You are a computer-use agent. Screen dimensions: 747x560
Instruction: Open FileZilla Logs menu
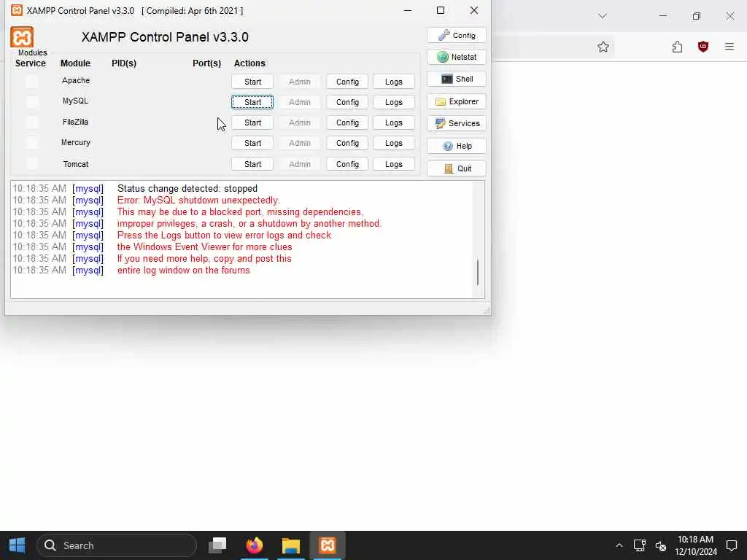[393, 122]
